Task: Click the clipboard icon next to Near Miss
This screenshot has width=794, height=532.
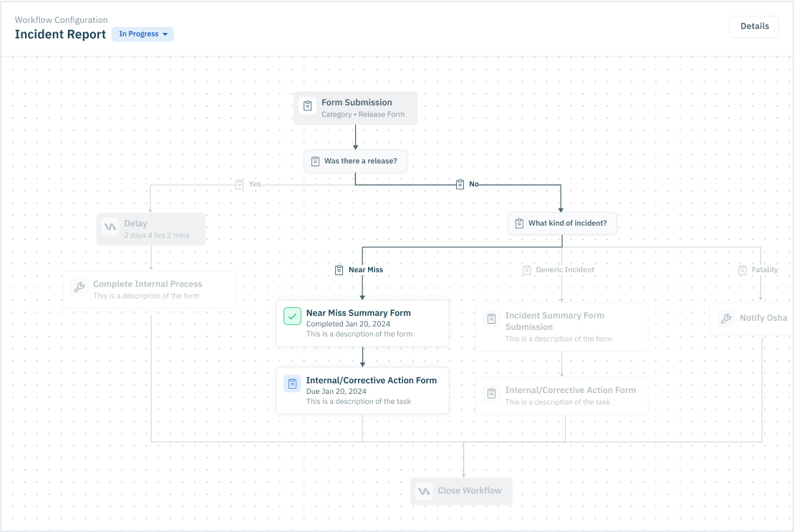Action: pos(339,270)
